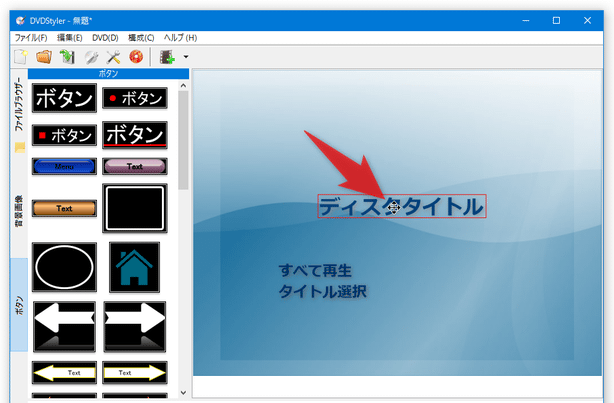614x403 pixels.
Task: Choose the plain large ボタン text button style
Action: (64, 98)
